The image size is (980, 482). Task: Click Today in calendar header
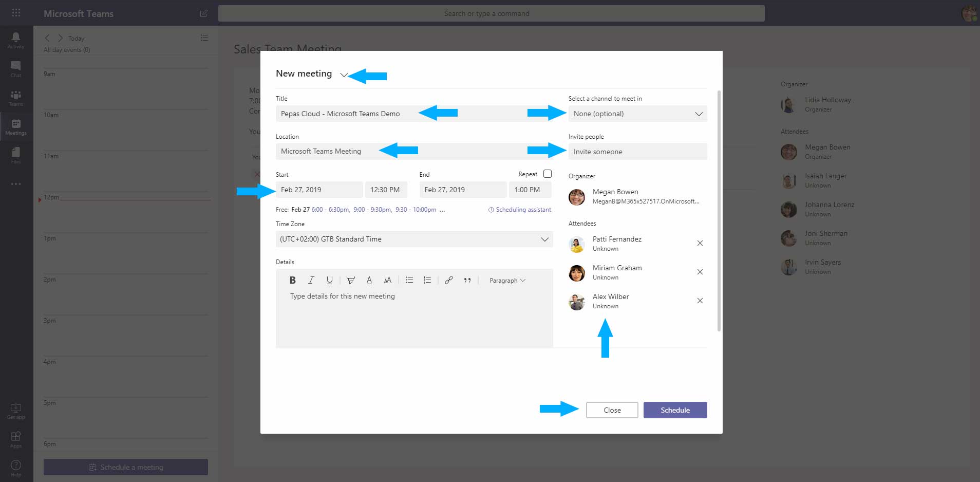coord(76,39)
